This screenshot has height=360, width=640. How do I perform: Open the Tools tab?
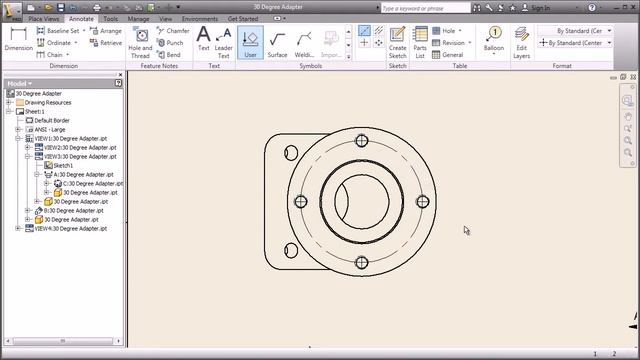coord(111,19)
